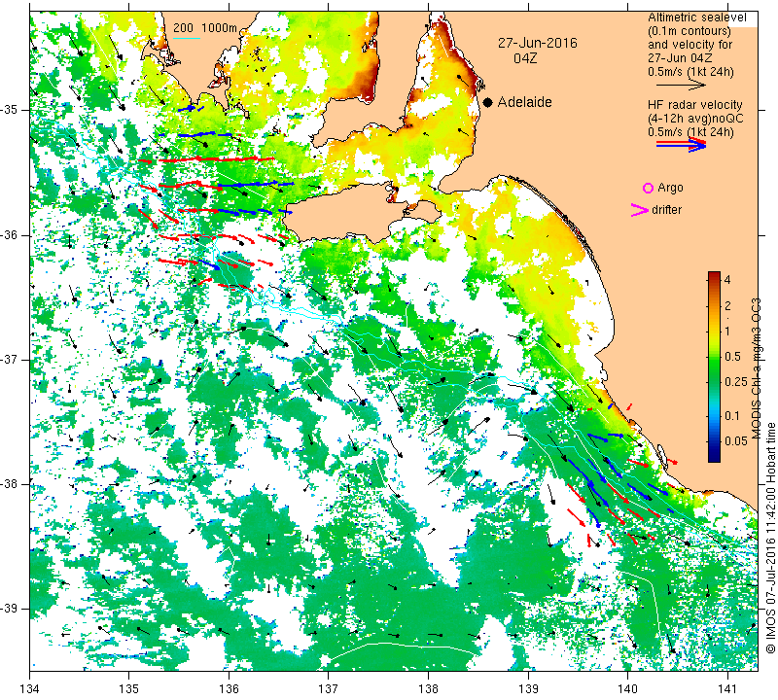
Task: Click the '(4-12h avg)noQC' legend text
Action: [x=695, y=119]
